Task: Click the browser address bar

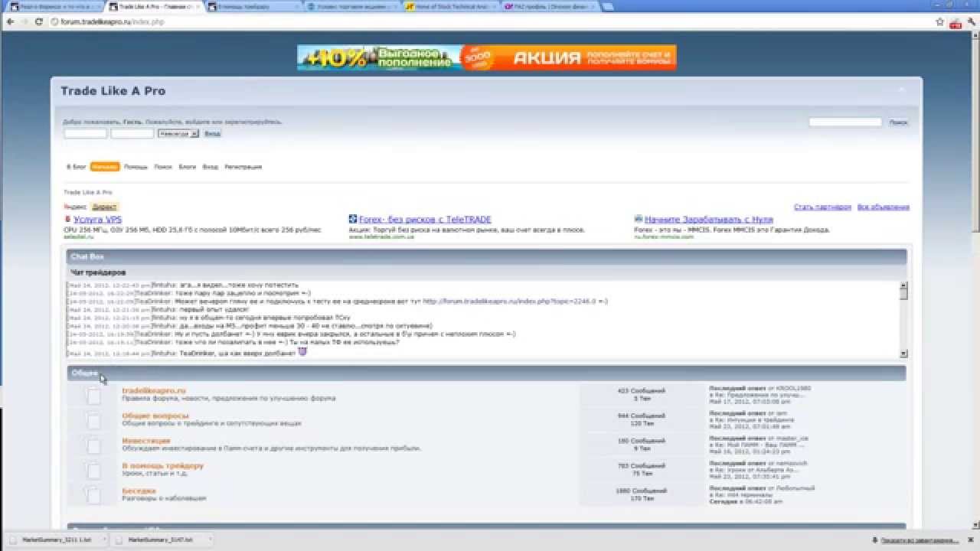Action: (490, 22)
